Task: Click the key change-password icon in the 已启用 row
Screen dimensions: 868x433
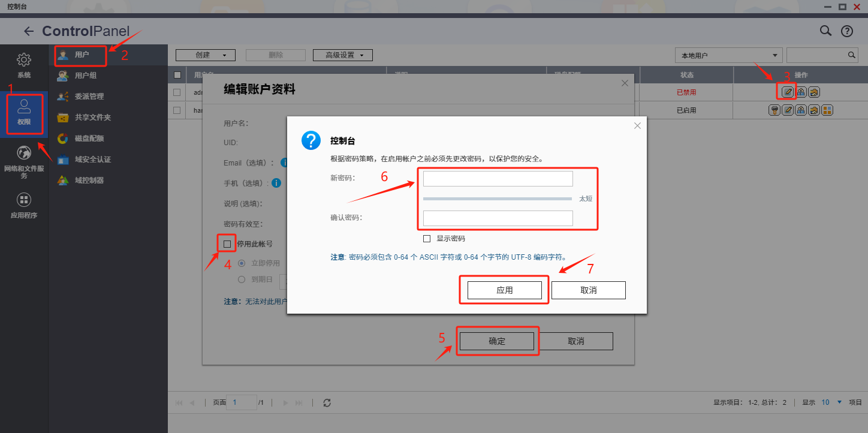Action: point(774,110)
